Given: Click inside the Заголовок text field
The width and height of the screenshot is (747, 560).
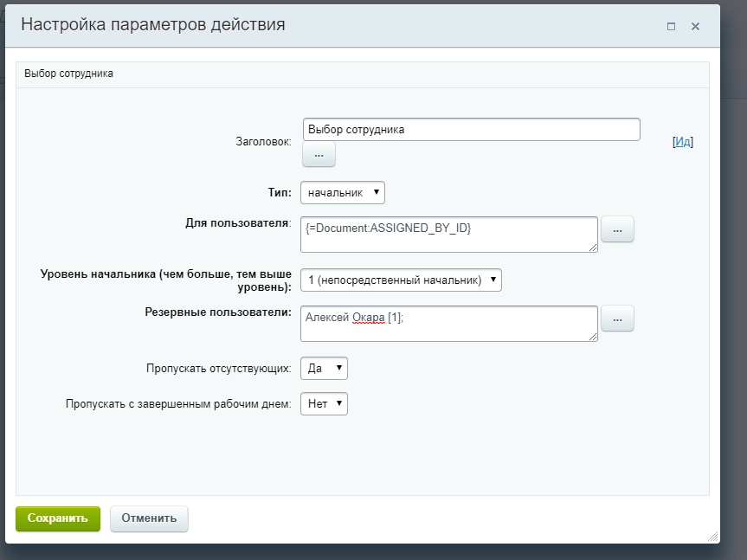Looking at the screenshot, I should coord(472,129).
